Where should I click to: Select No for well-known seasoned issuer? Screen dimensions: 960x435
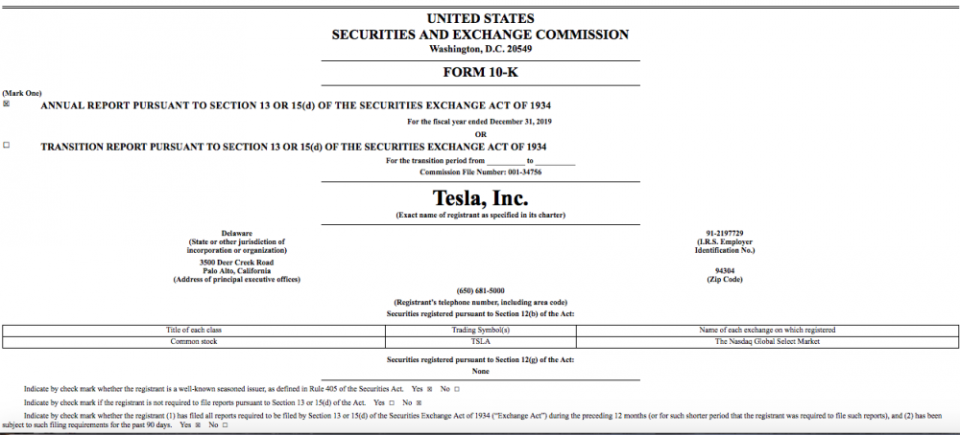point(457,388)
